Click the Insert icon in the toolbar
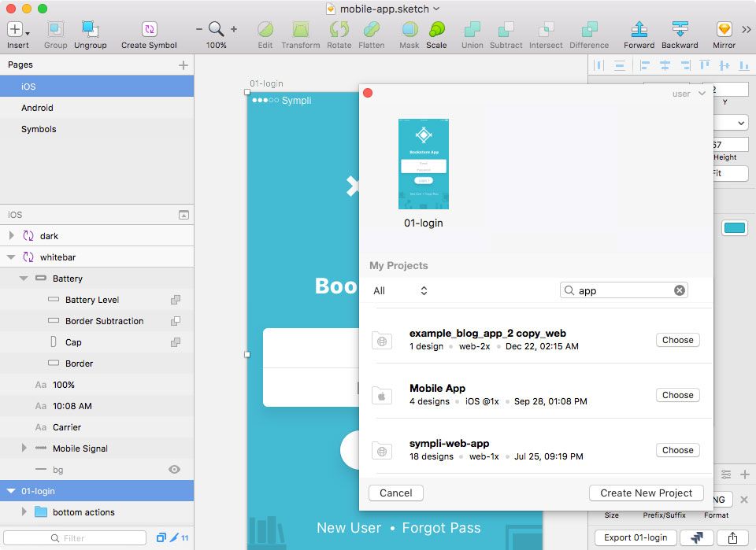The image size is (756, 550). 17,28
